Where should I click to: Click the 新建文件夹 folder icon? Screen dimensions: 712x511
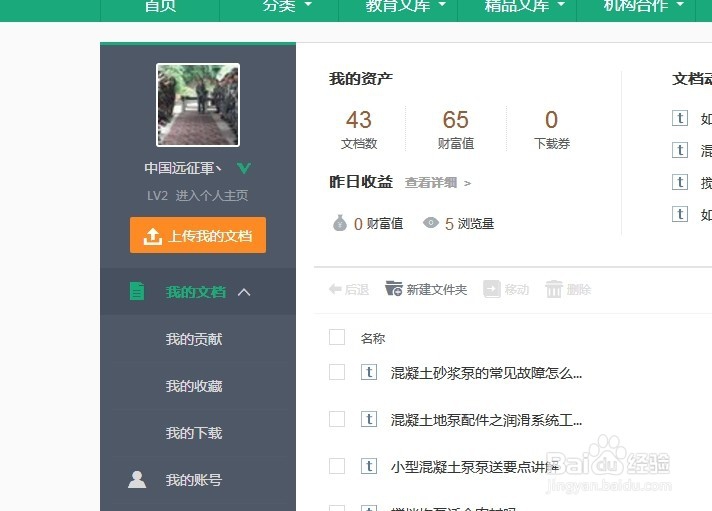tap(393, 288)
